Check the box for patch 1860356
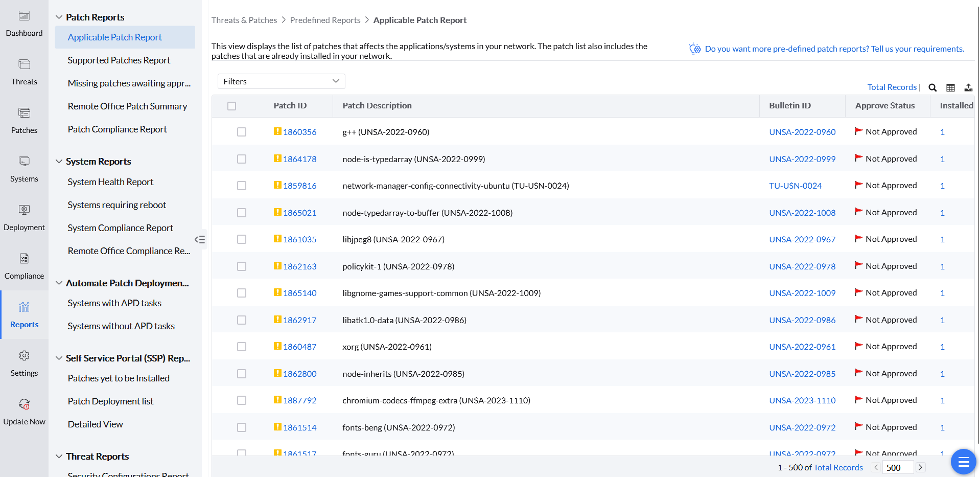This screenshot has height=477, width=980. click(242, 132)
